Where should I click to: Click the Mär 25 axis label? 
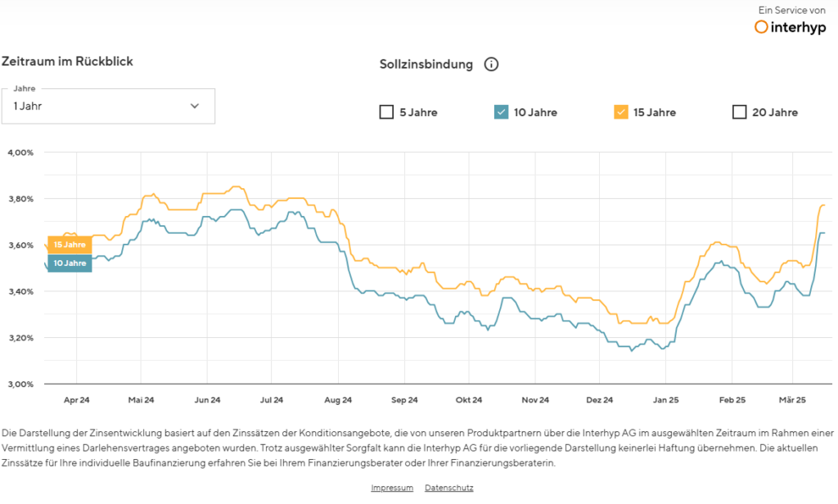791,400
